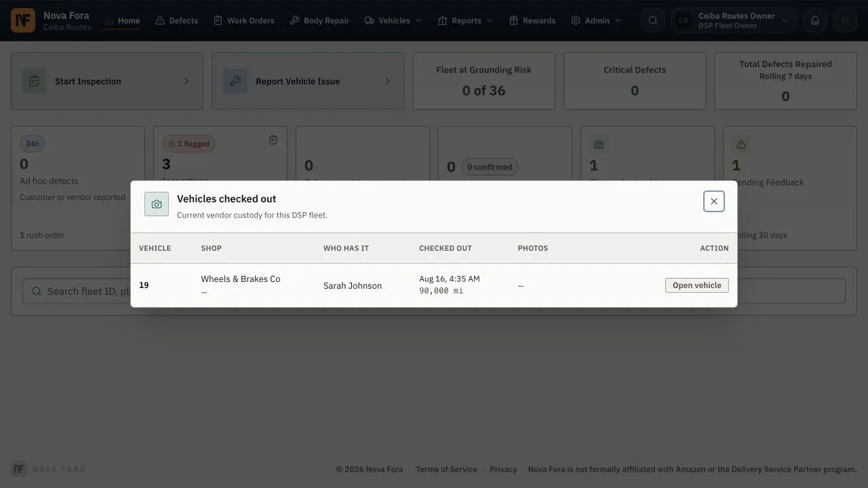The height and width of the screenshot is (488, 868).
Task: Click the Aug 16, 4:35 AM timestamp
Action: [450, 279]
